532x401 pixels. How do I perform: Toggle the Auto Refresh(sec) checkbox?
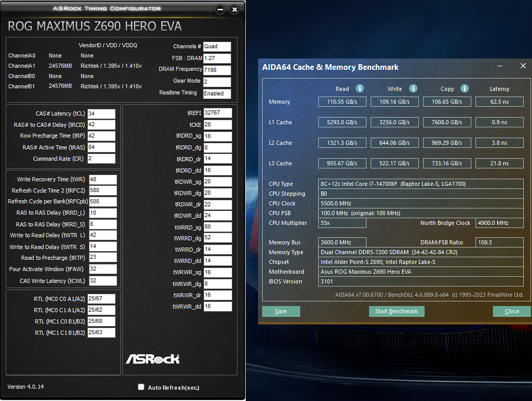click(x=141, y=387)
